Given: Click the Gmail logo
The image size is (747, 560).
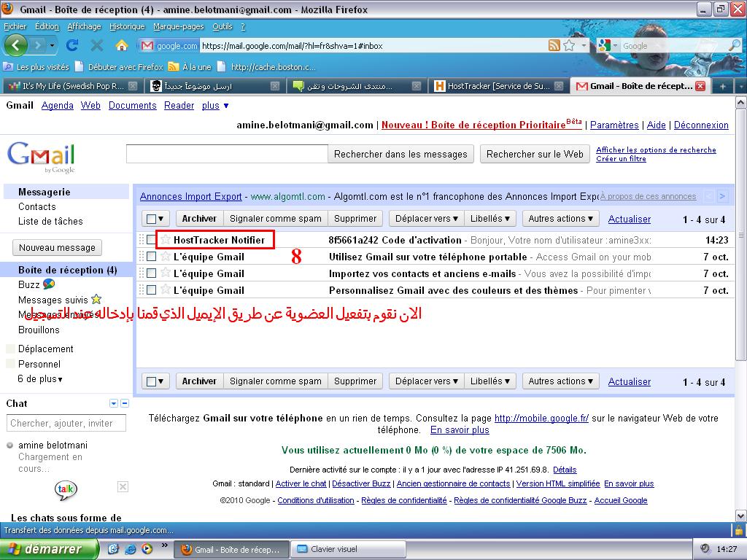Looking at the screenshot, I should click(x=41, y=156).
